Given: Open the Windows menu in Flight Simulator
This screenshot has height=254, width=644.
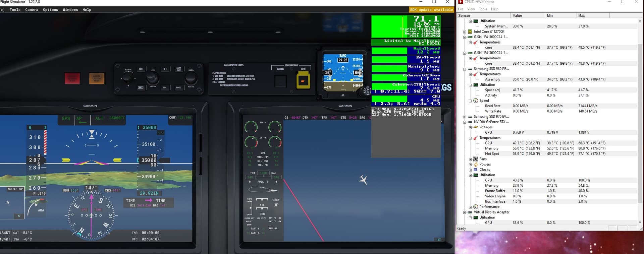Looking at the screenshot, I should (70, 10).
